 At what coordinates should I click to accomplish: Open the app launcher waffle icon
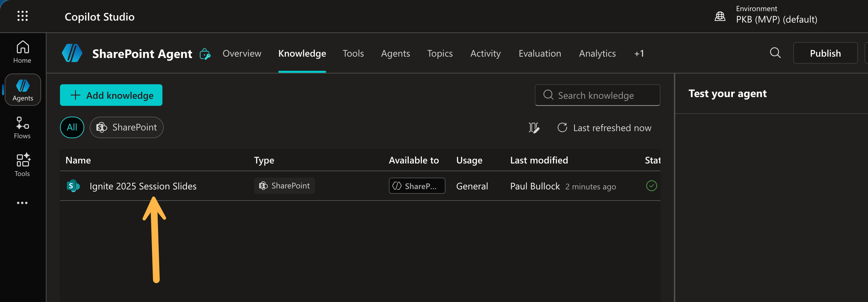click(x=23, y=16)
